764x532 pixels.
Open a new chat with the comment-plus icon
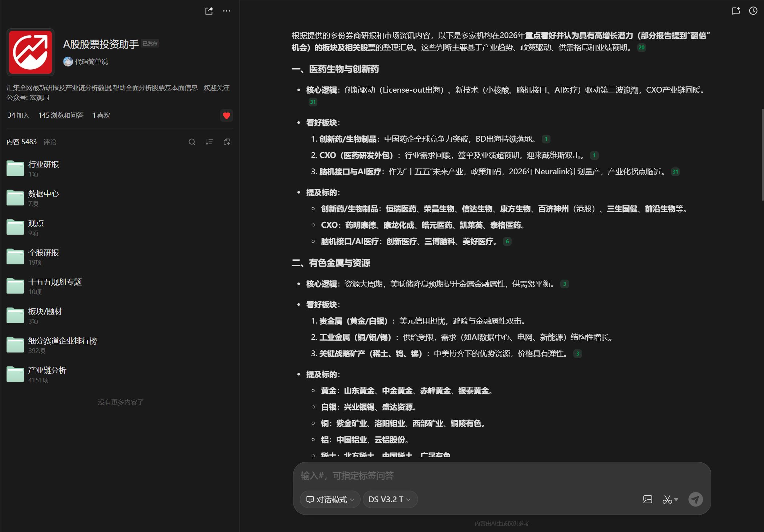click(736, 11)
